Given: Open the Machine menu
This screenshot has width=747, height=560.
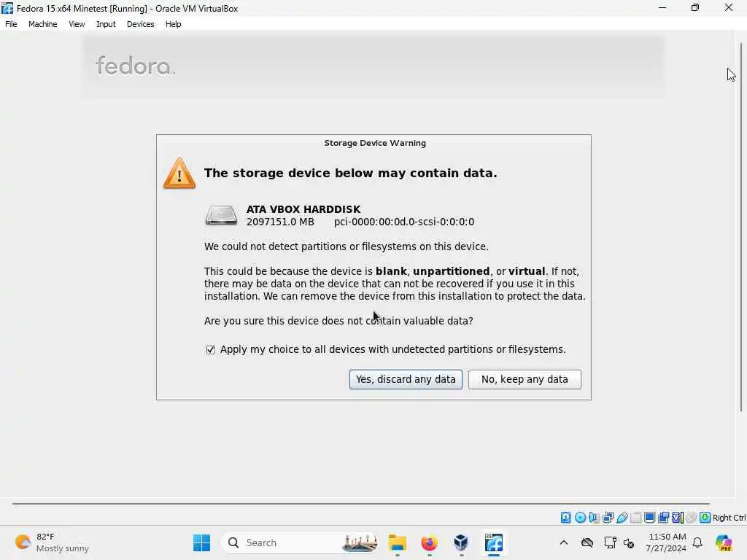Looking at the screenshot, I should pyautogui.click(x=43, y=24).
